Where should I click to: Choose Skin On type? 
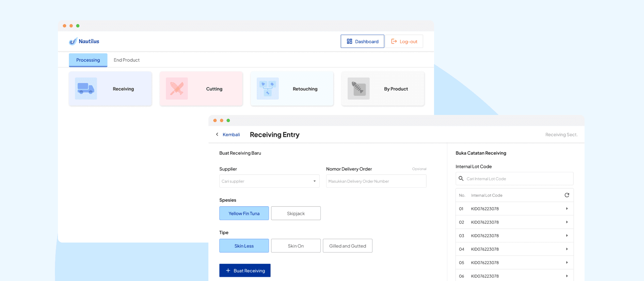click(296, 246)
